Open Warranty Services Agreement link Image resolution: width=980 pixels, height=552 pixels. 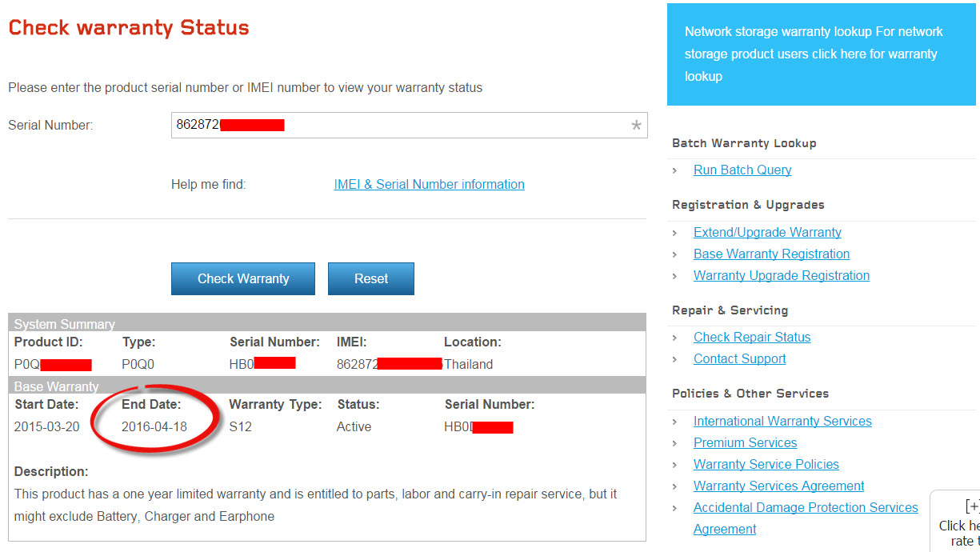[x=778, y=486]
